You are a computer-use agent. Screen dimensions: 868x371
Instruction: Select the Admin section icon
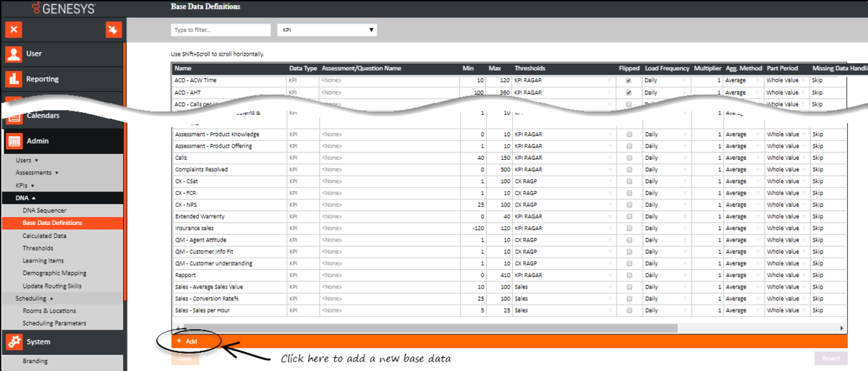[14, 141]
